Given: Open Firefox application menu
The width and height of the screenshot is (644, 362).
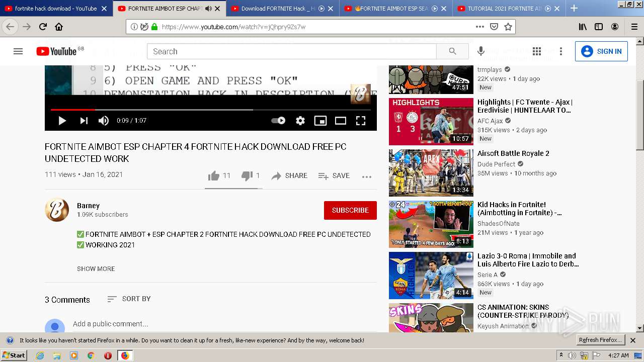Looking at the screenshot, I should (x=634, y=27).
